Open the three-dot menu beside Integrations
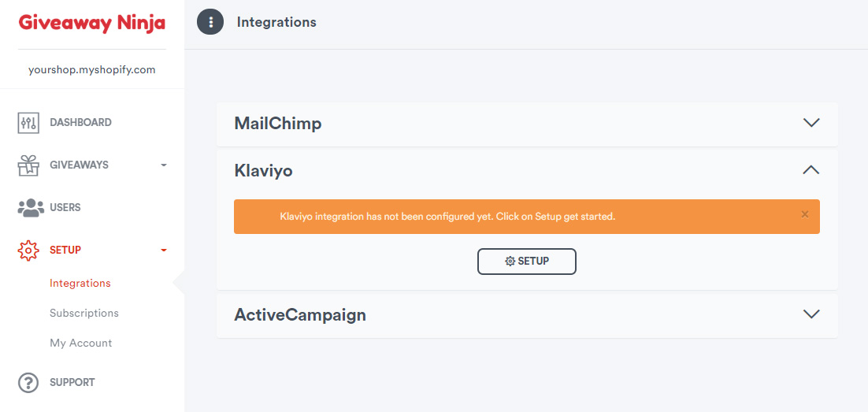The height and width of the screenshot is (412, 868). pos(210,22)
